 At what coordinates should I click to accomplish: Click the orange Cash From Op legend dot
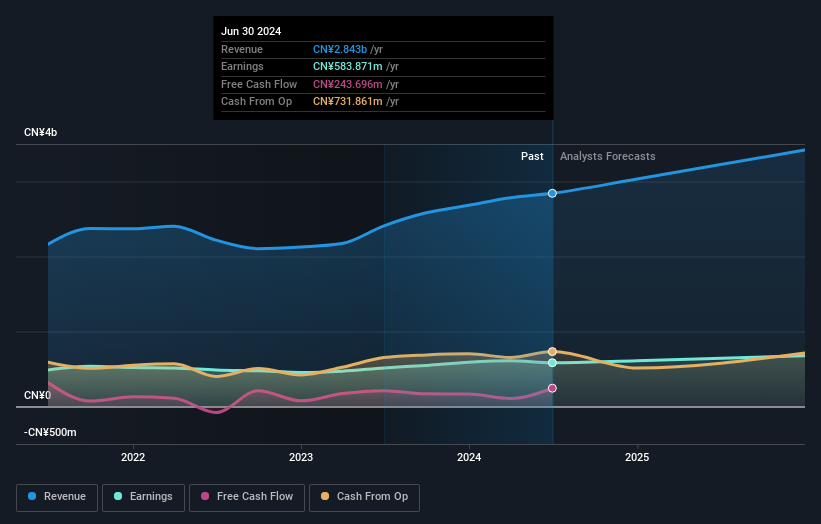click(x=325, y=496)
